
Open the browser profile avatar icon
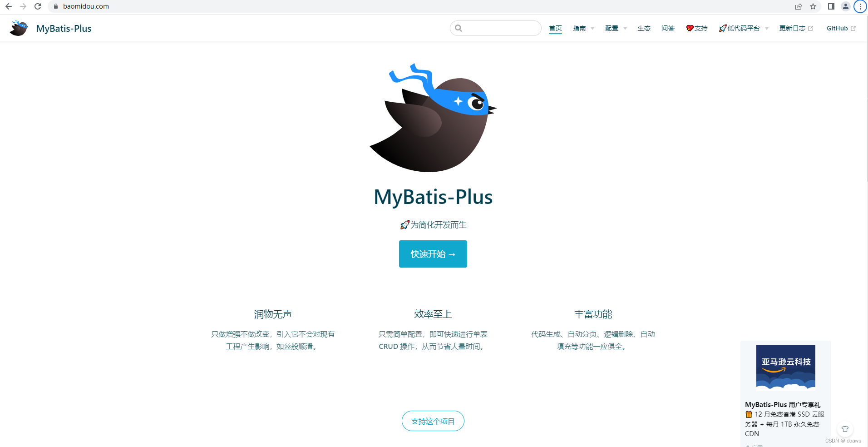click(846, 6)
